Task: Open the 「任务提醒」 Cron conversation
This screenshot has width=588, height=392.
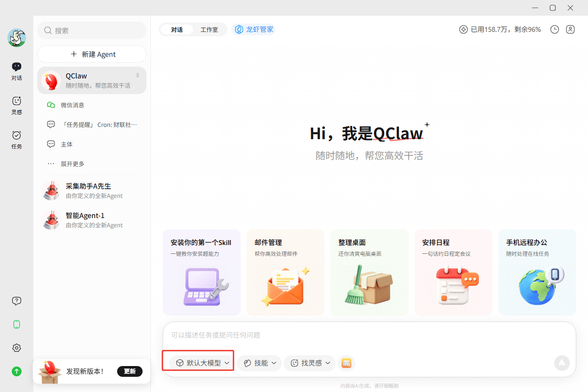Action: tap(92, 124)
